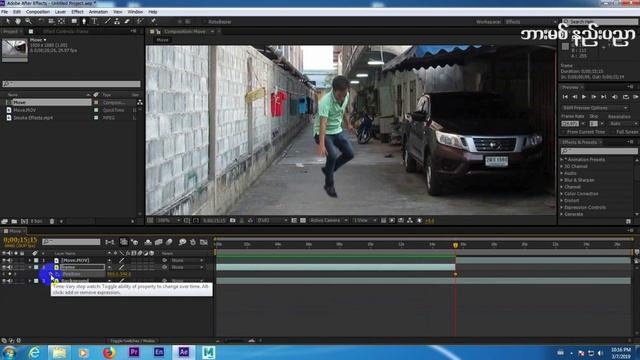Select the Puppet Pin tool

(153, 21)
